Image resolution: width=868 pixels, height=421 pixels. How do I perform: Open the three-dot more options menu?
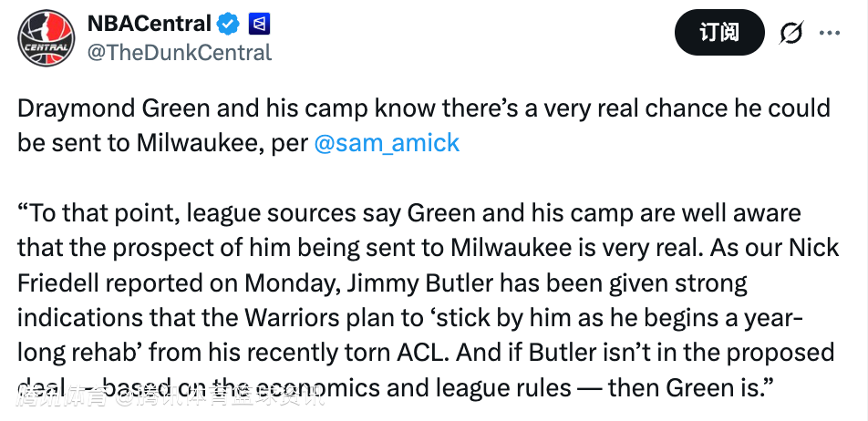coord(830,34)
